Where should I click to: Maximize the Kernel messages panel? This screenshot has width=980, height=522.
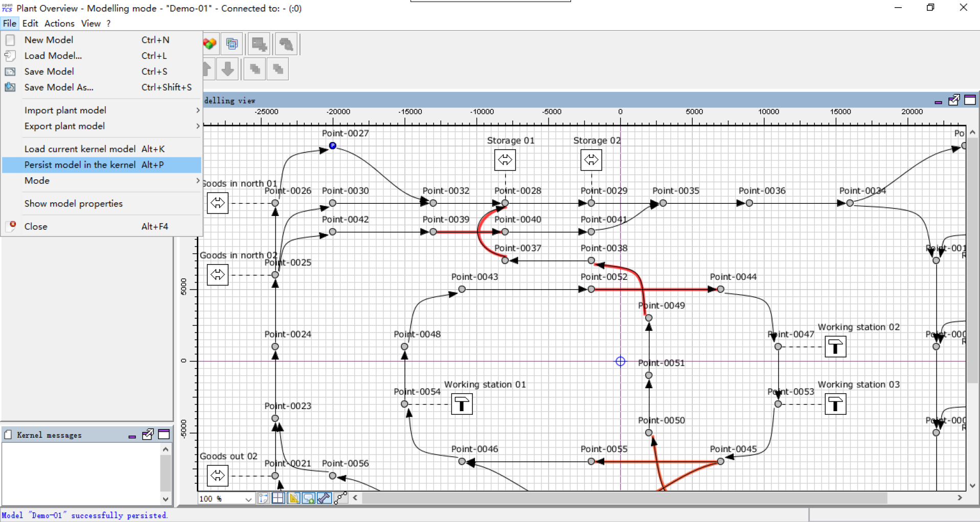click(164, 435)
